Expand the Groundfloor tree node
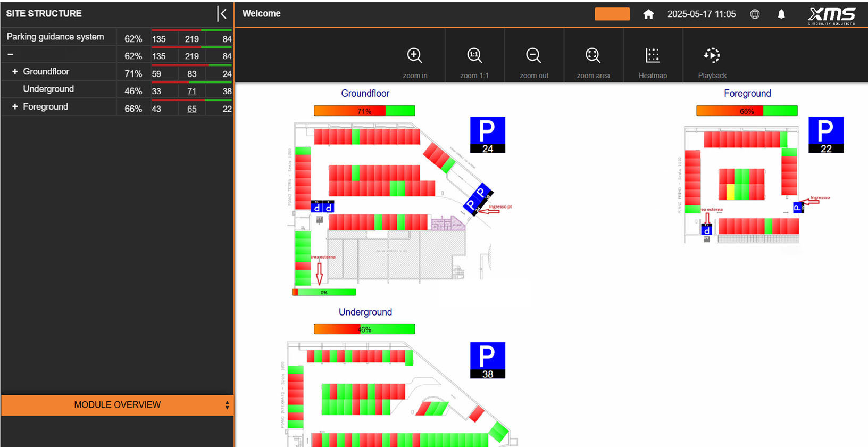Screen dimensions: 868x447 click(15, 72)
